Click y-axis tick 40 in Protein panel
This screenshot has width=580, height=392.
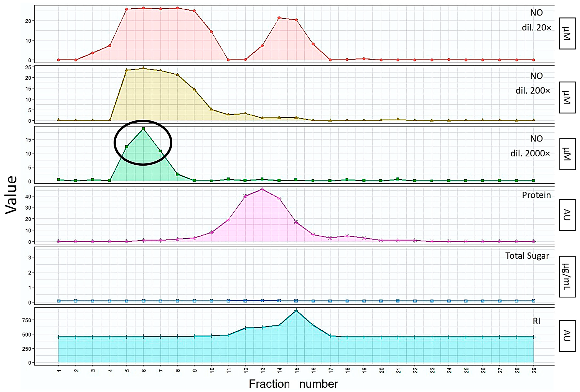[28, 196]
